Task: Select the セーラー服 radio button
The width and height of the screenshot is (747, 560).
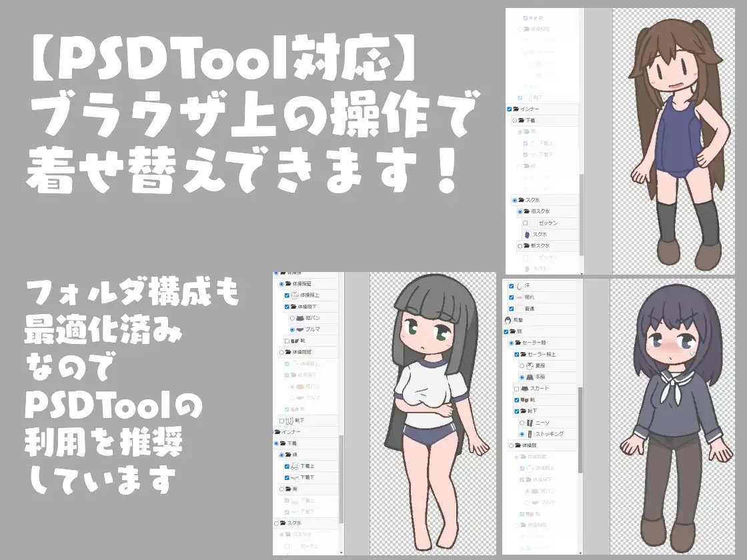Action: pyautogui.click(x=511, y=343)
